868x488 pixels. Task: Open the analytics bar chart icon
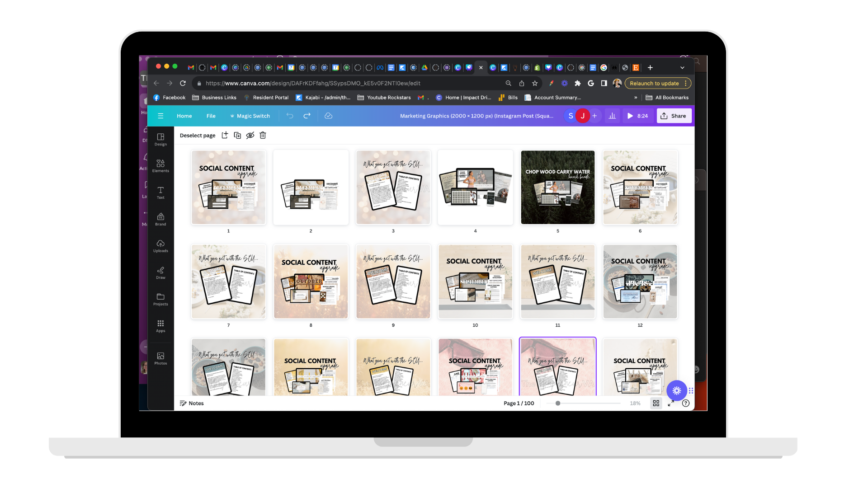coord(612,116)
